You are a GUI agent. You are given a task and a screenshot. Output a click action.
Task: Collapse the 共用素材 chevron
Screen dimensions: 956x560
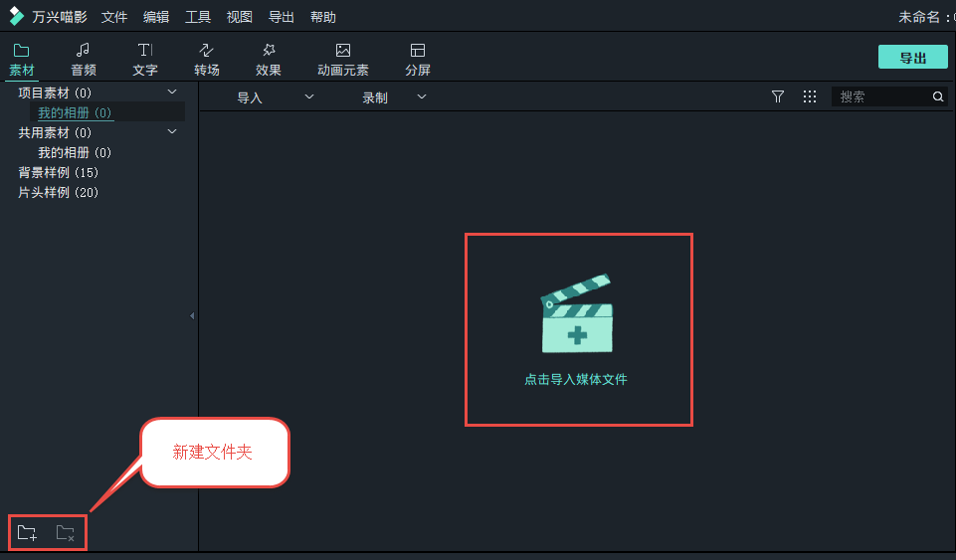click(x=172, y=131)
